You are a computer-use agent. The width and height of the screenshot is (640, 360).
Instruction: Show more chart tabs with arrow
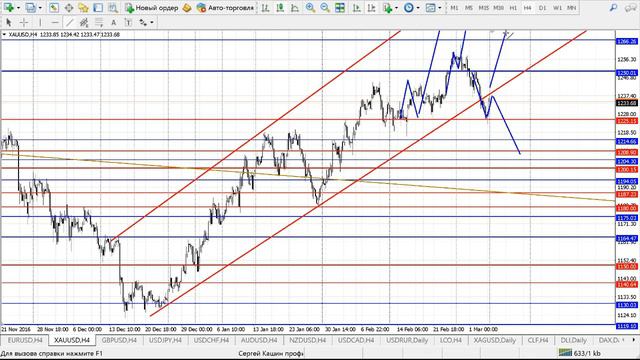pyautogui.click(x=633, y=340)
